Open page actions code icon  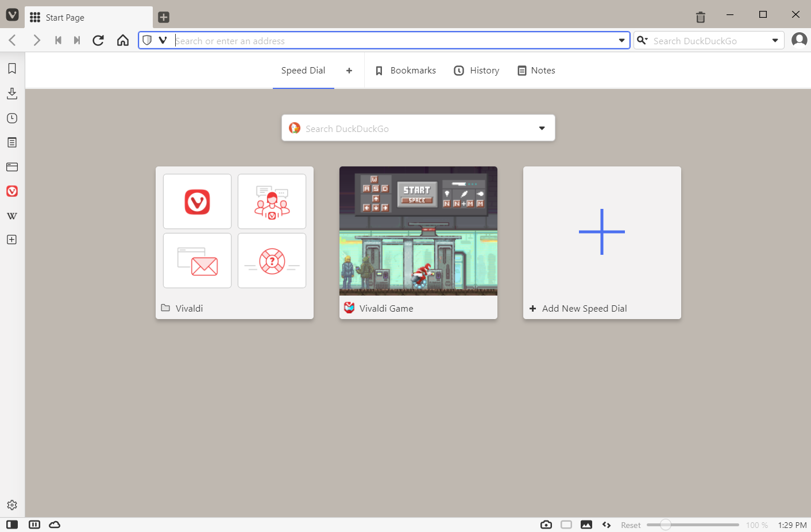[x=607, y=525]
